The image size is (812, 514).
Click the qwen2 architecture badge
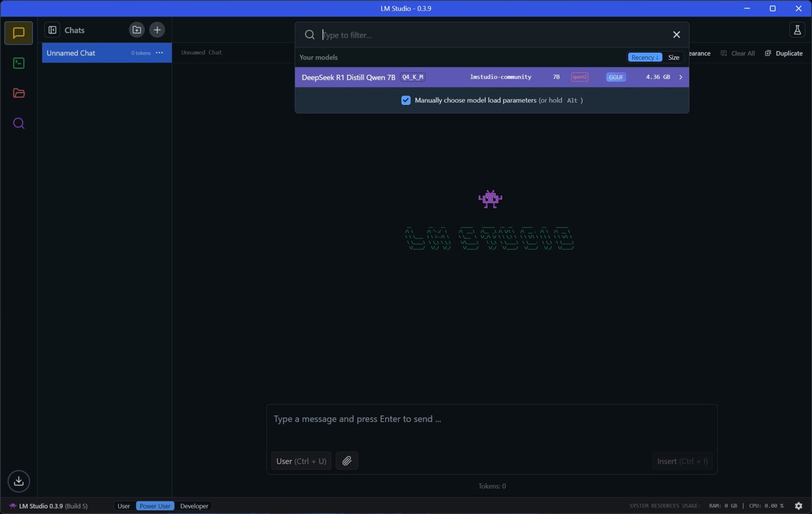tap(579, 77)
